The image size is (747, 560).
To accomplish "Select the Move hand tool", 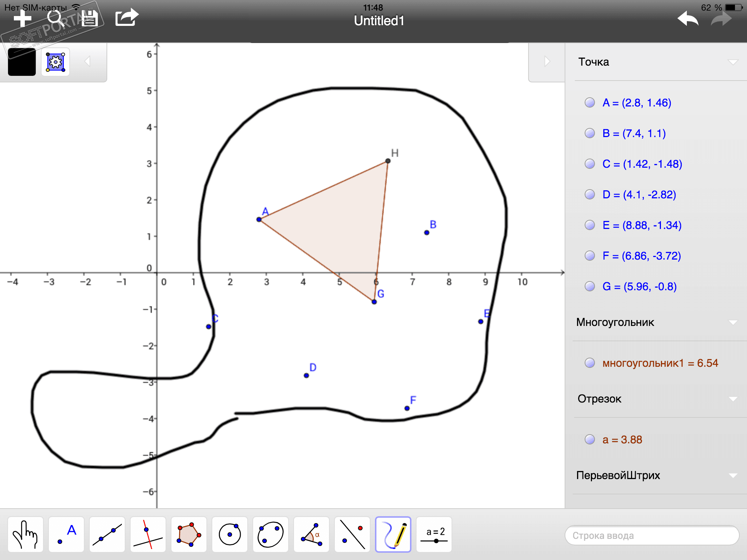I will point(25,534).
